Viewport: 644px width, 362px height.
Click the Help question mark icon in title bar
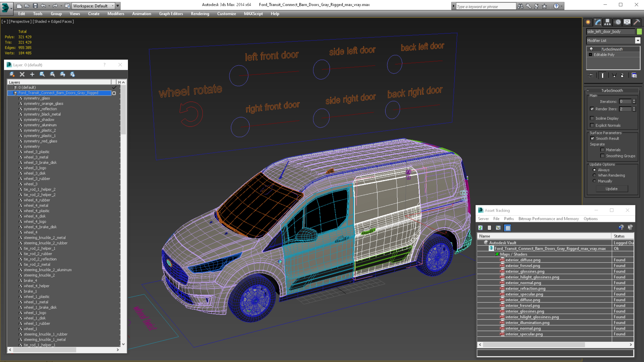coord(556,6)
